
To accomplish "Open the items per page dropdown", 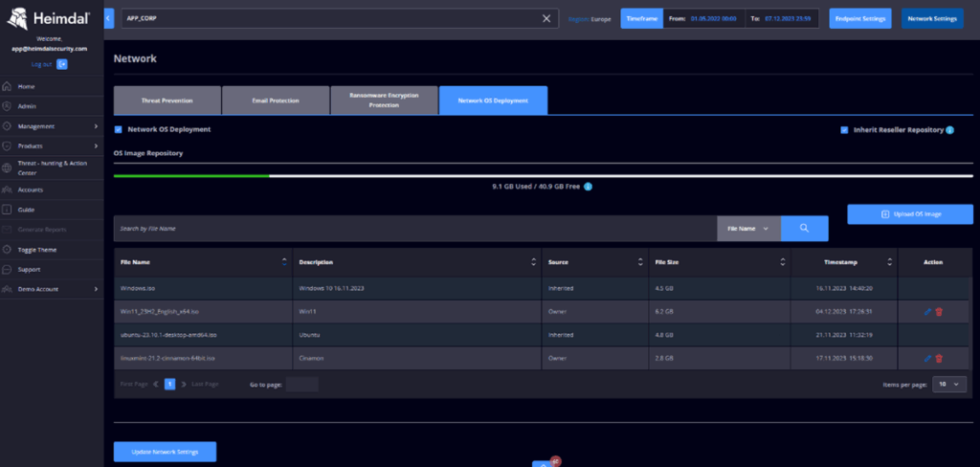I will pos(950,384).
